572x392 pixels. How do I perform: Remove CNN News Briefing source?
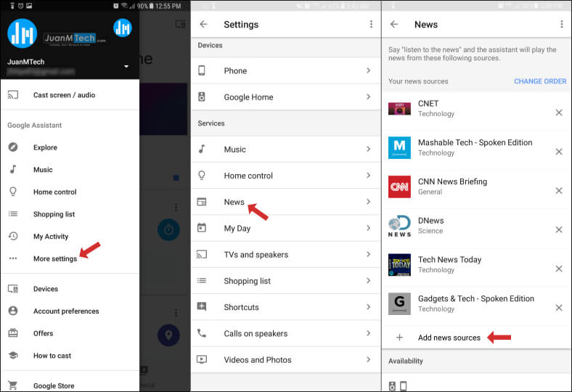click(559, 191)
